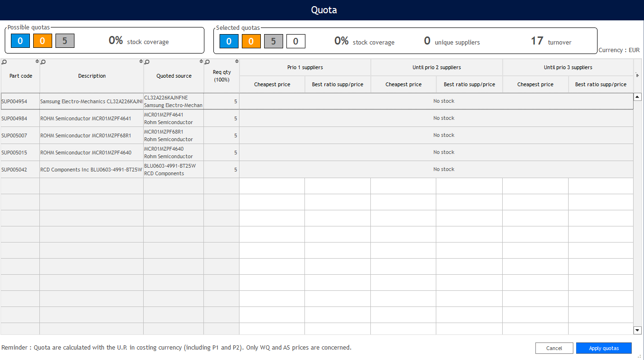
Task: Click the Part code column search icon
Action: pyautogui.click(x=4, y=62)
